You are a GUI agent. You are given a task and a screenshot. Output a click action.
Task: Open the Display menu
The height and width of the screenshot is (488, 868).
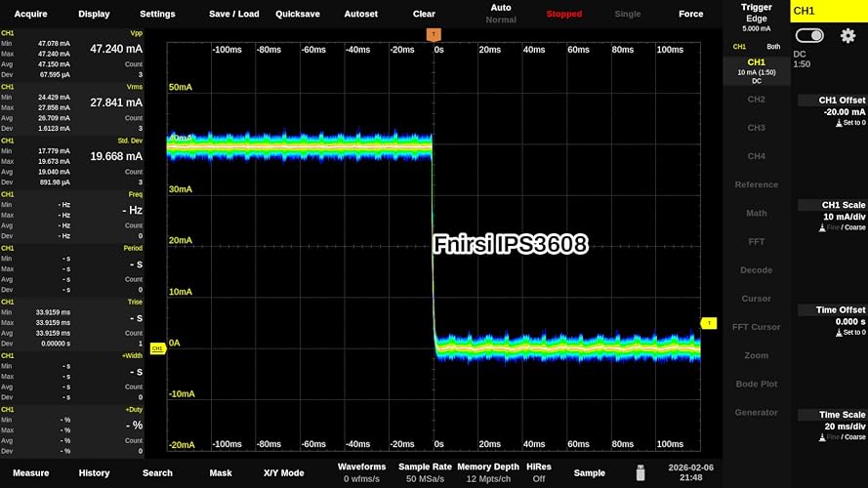coord(94,14)
